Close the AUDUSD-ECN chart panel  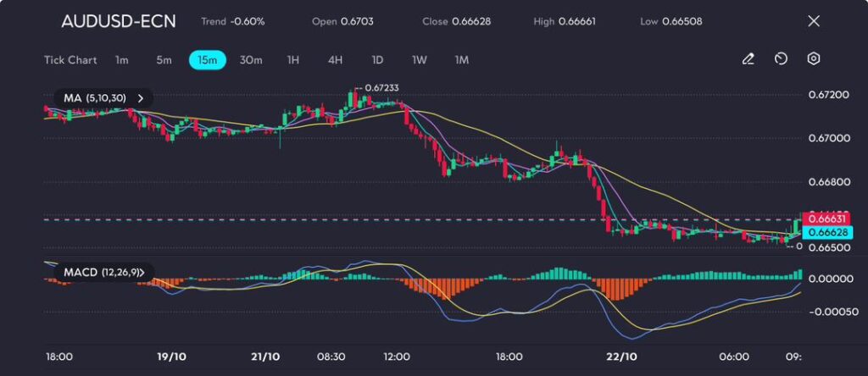point(814,21)
